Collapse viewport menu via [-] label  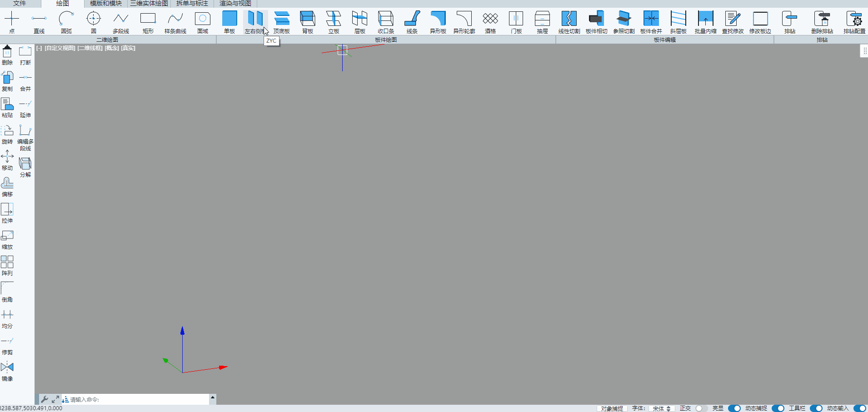39,48
